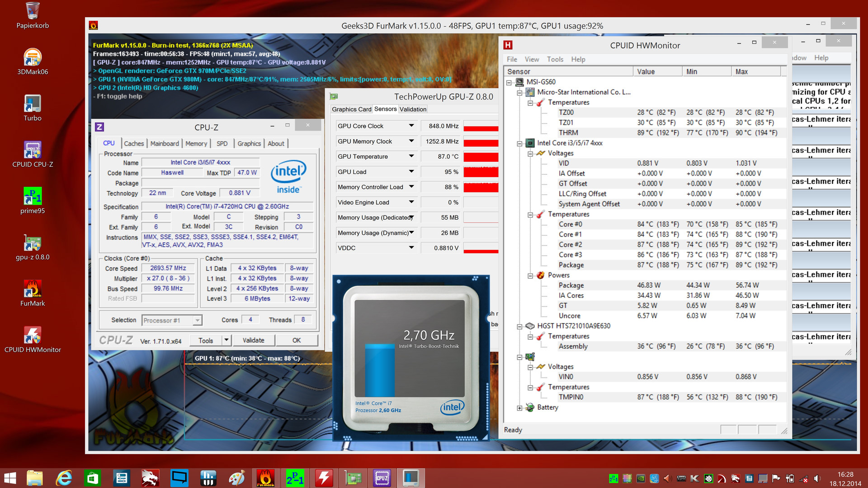Open the Paint palette icon in taskbar

pyautogui.click(x=236, y=478)
